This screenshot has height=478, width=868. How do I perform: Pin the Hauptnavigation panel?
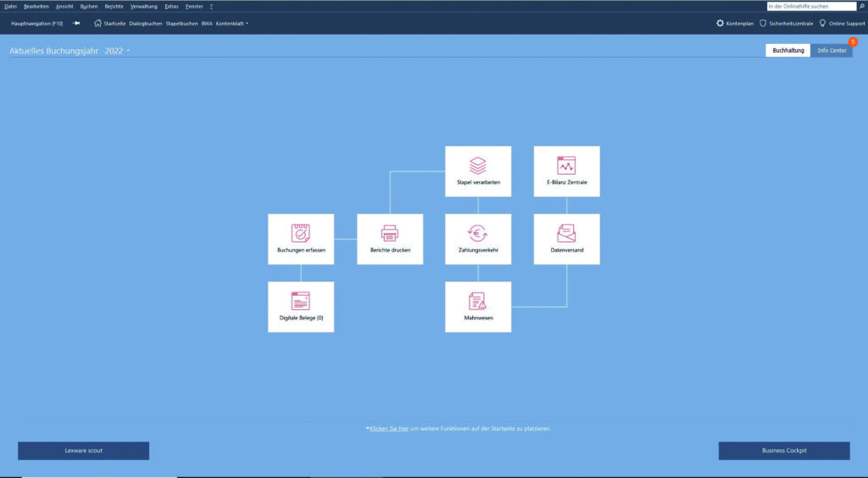76,24
